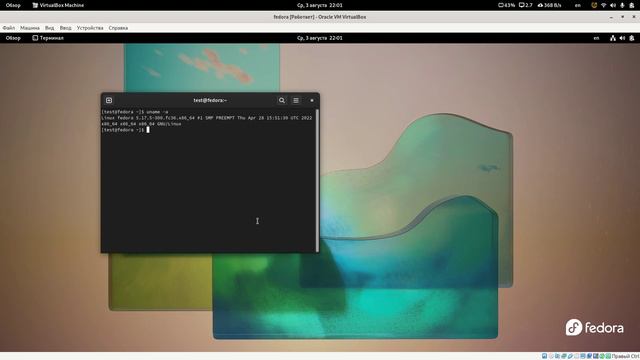This screenshot has height=360, width=640.
Task: Open a new tab in the terminal
Action: point(109,100)
